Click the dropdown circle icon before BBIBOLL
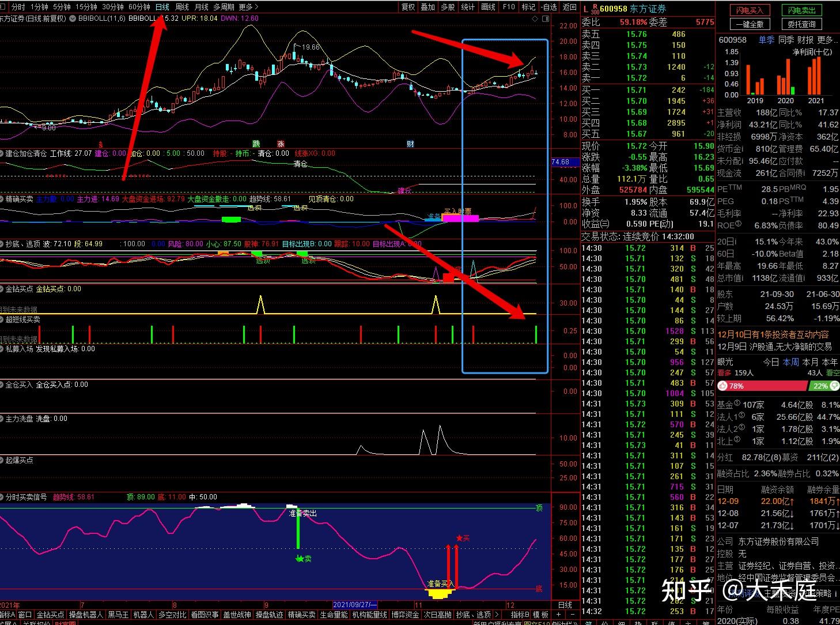 coord(72,18)
